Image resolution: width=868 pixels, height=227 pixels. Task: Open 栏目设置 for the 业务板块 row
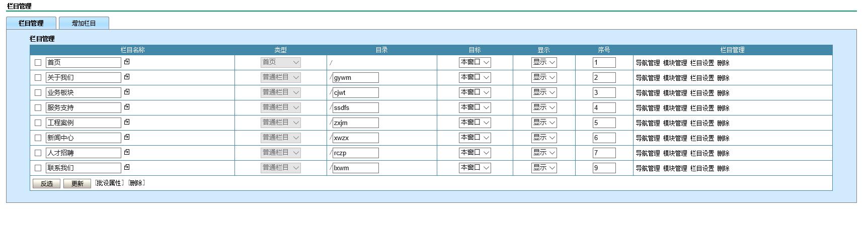(702, 93)
